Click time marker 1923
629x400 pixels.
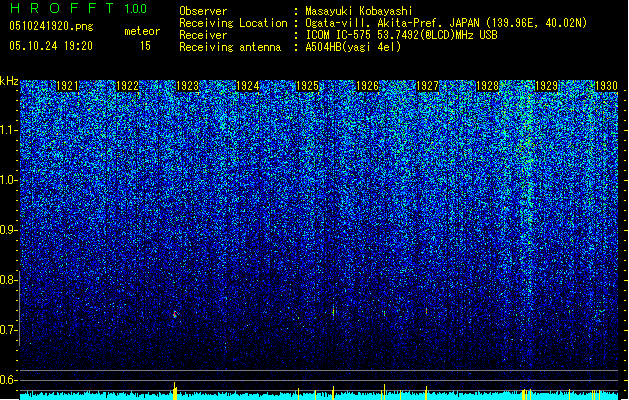pyautogui.click(x=188, y=86)
